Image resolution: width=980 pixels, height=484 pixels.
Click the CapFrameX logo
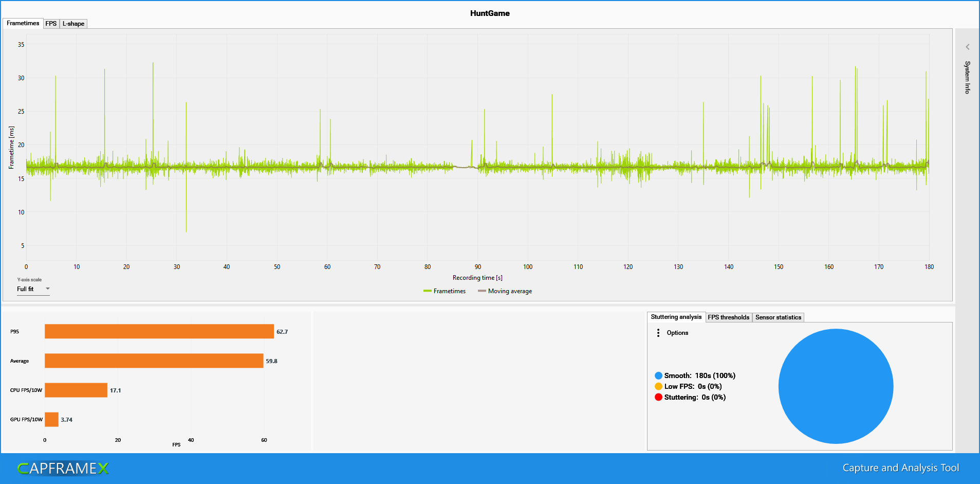(63, 468)
